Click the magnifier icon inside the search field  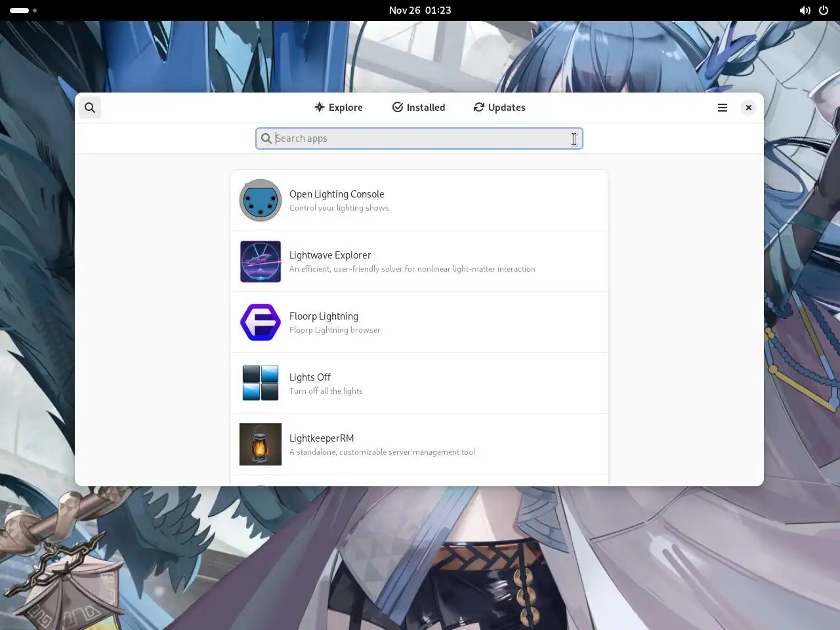tap(266, 138)
